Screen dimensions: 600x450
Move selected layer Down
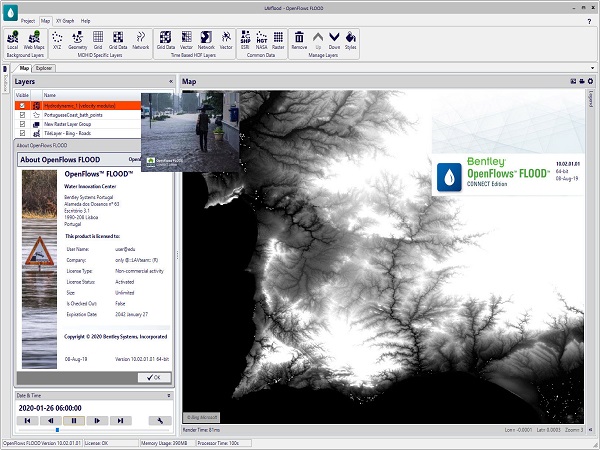[334, 40]
